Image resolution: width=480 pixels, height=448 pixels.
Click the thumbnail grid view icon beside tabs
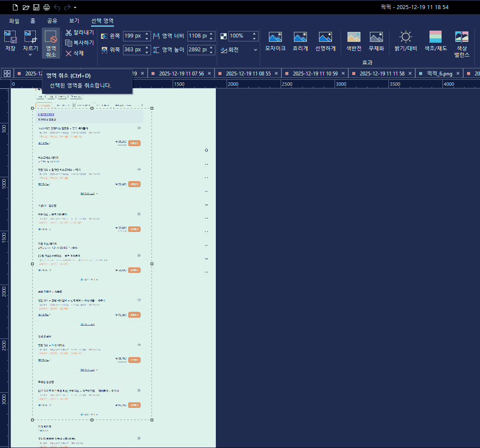point(7,73)
